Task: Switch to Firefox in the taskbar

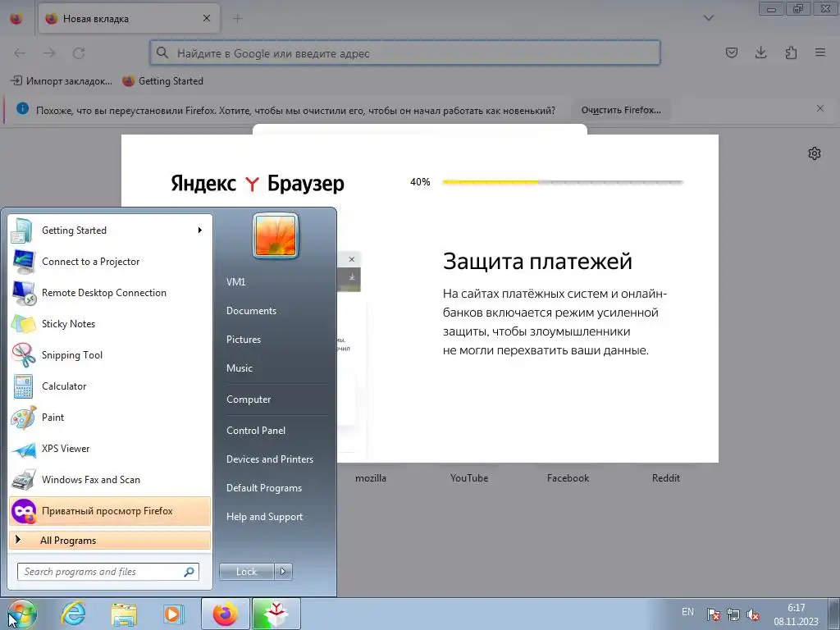Action: (225, 614)
